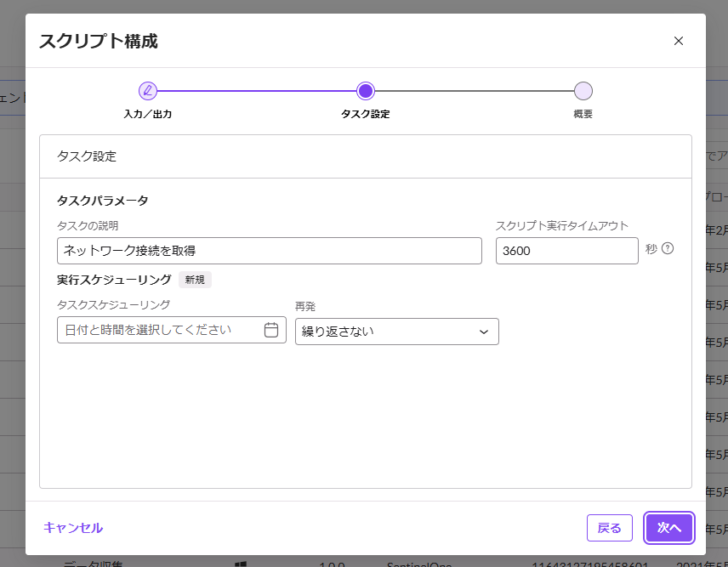This screenshot has width=728, height=567.
Task: Show timeout help via question mark icon
Action: tap(668, 249)
